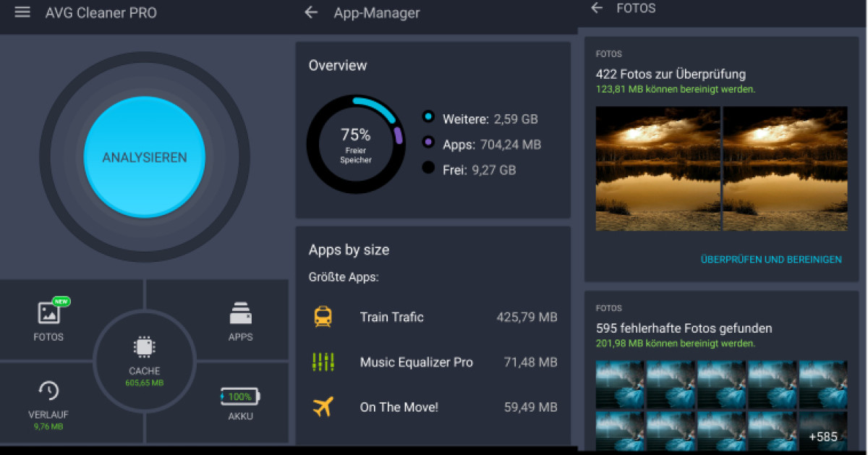The height and width of the screenshot is (455, 868).
Task: Go back from the FOTOS screen
Action: click(597, 8)
